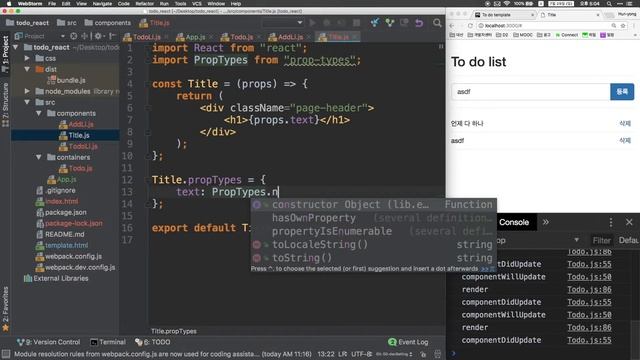
Task: Click the lock icon in WebStorm status bar
Action: click(423, 354)
